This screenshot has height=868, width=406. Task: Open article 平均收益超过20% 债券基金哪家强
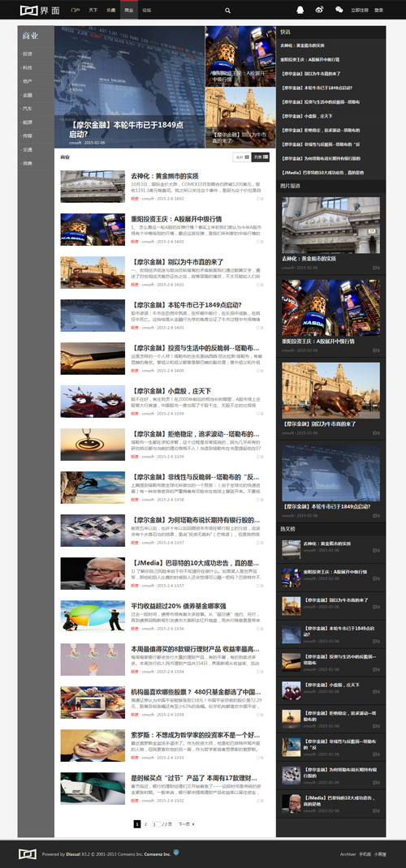coord(179,606)
